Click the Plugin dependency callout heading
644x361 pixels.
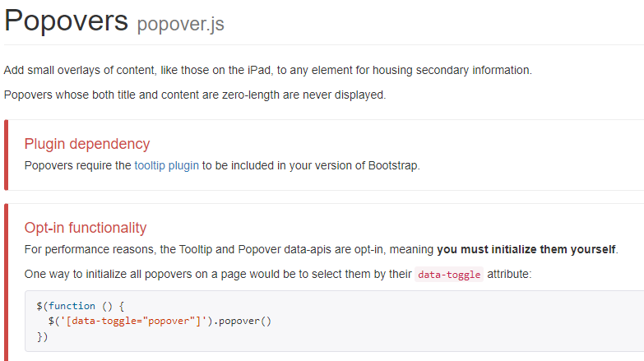pos(87,144)
